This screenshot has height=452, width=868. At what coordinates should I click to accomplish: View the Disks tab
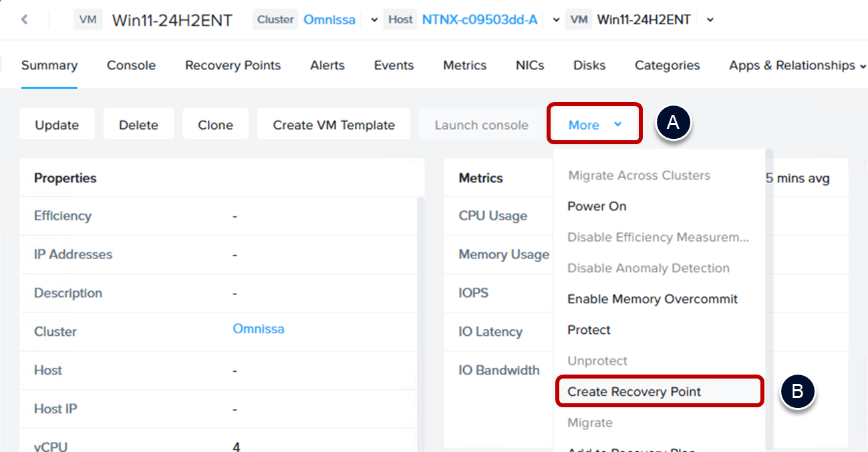coord(589,65)
